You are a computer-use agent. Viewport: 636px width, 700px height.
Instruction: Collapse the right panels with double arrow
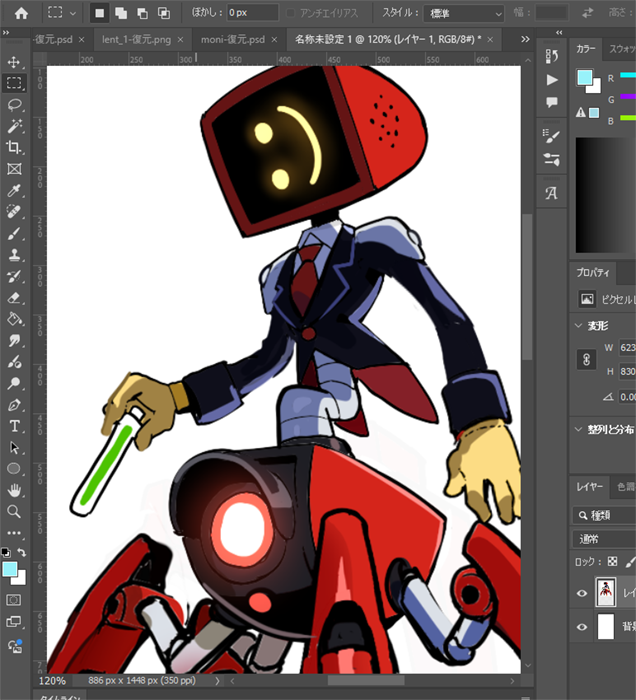click(x=559, y=33)
